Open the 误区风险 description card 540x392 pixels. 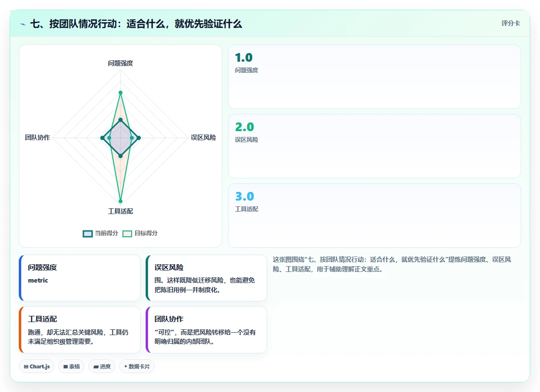206,278
